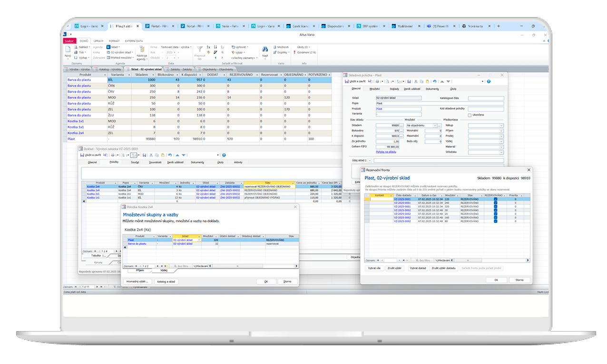Viewport: 607px width, 364px height.
Task: Toggle REZERVOVÁNO checkbox for quantity 320 row
Action: coord(495,206)
